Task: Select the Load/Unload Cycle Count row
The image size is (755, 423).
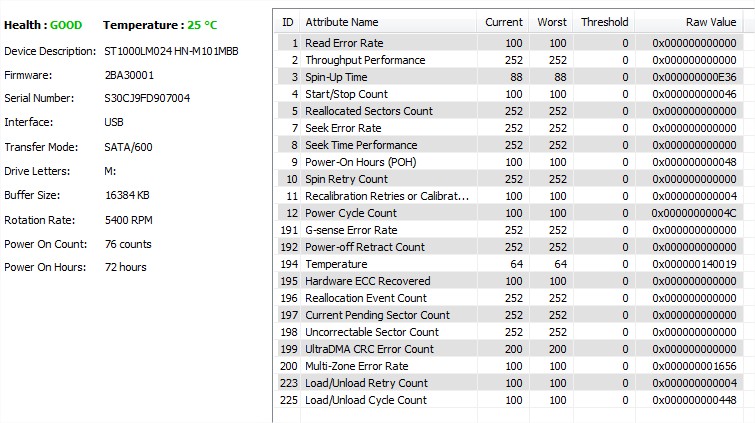Action: tap(509, 400)
